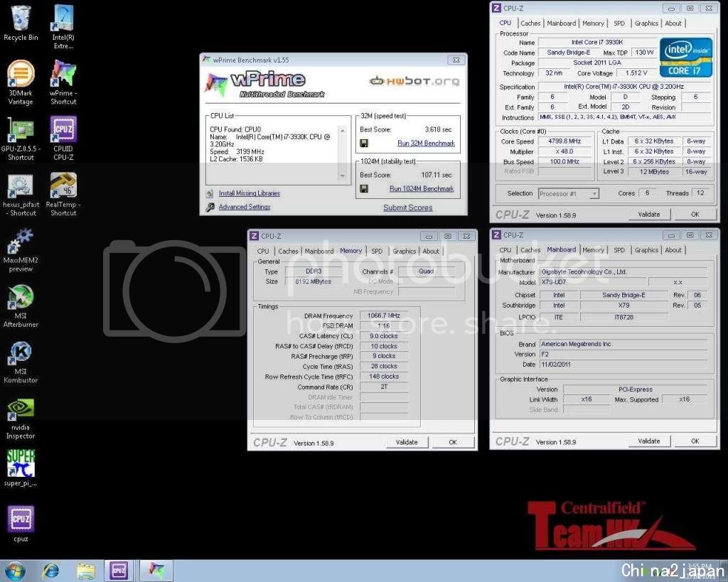
Task: Open Windows Explorer folder in taskbar
Action: point(86,571)
